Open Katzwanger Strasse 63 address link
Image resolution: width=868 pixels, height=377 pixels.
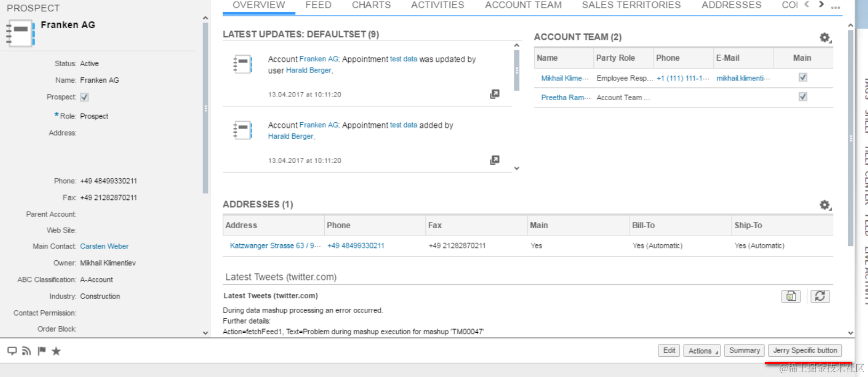(275, 246)
